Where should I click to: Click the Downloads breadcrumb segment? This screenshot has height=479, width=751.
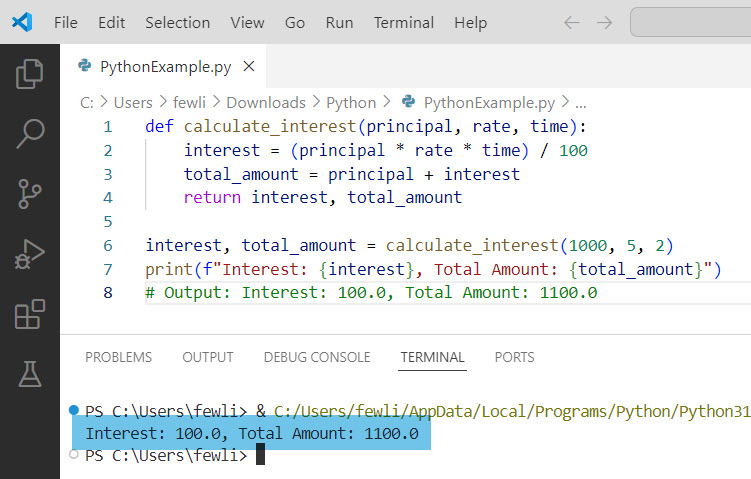click(x=266, y=103)
